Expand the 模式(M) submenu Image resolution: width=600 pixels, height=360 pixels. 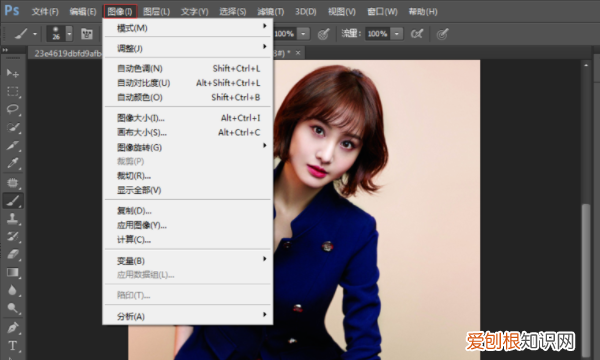coord(188,28)
